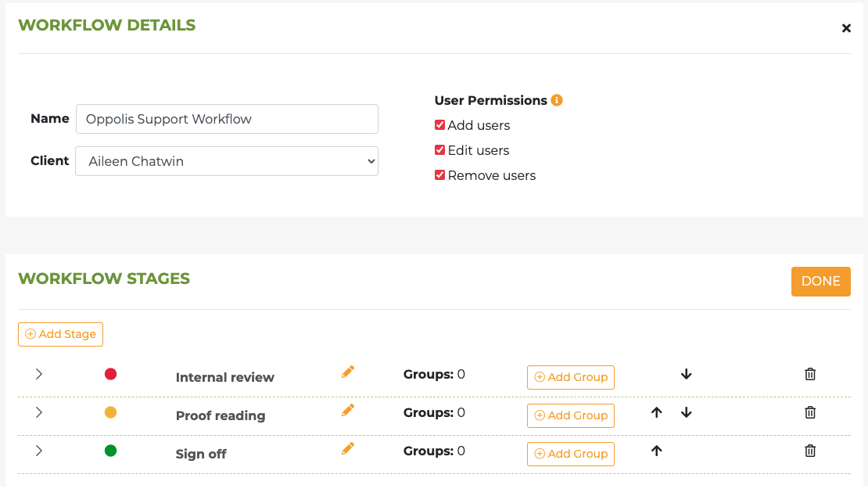Click the User Permissions info icon
Screen dimensions: 868x496
(x=557, y=100)
